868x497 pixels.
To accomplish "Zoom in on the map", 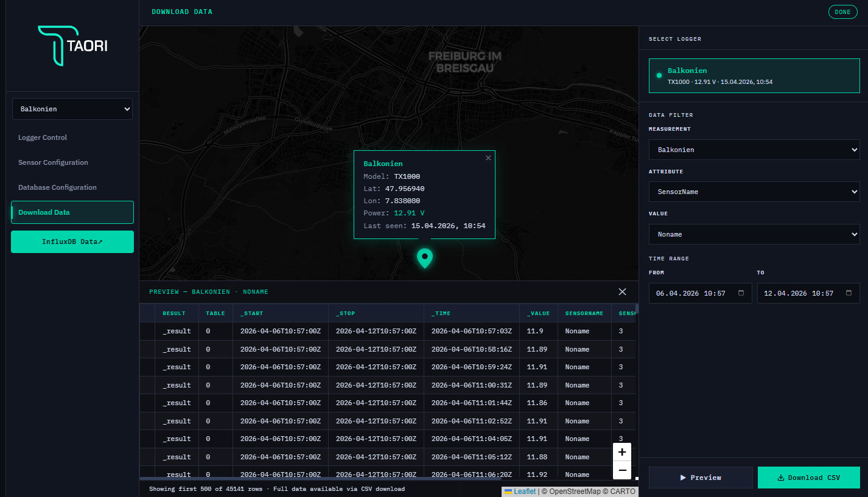I will 621,453.
